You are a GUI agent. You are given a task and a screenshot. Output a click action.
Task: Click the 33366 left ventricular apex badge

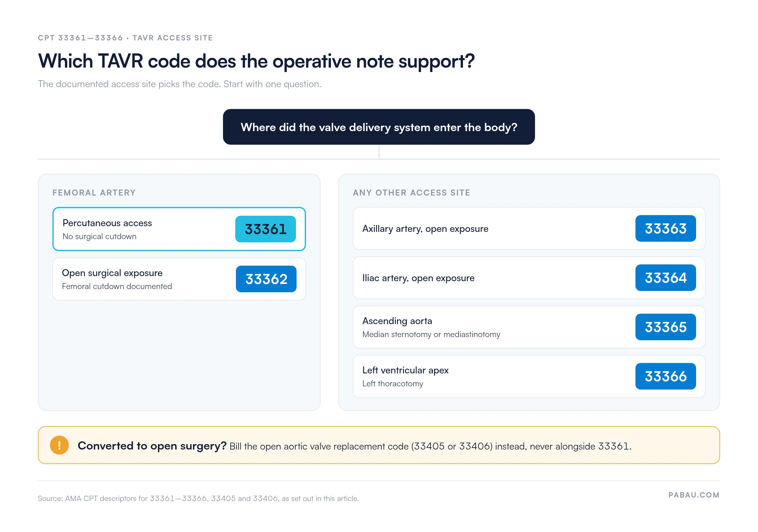[x=665, y=376]
